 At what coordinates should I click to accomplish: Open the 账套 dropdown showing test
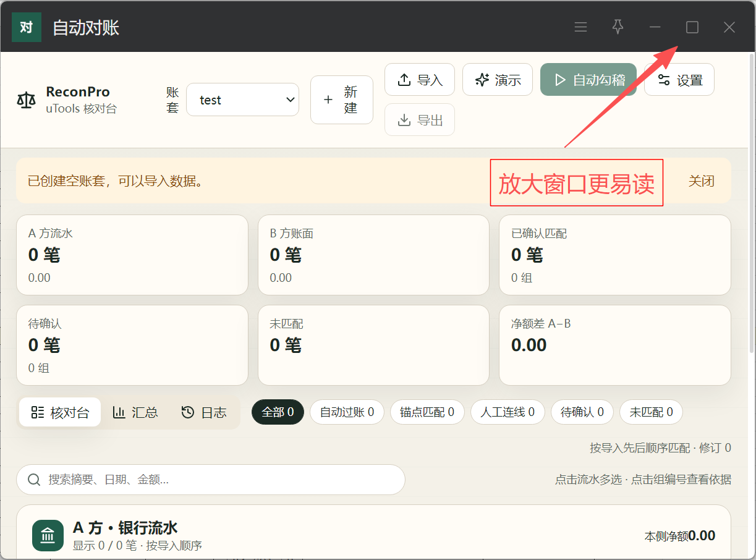(242, 100)
